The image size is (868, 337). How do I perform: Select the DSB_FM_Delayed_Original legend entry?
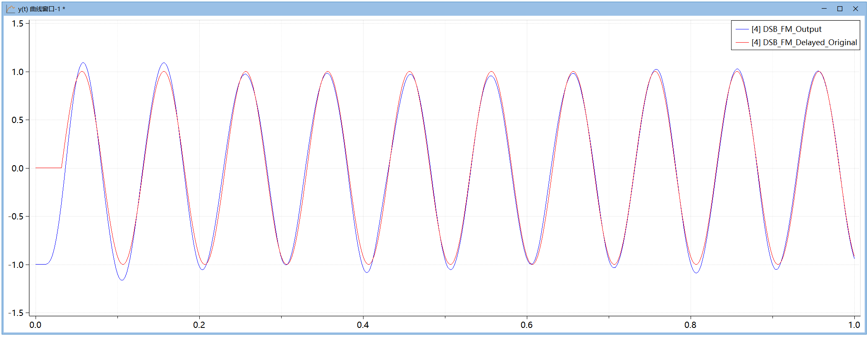[804, 42]
